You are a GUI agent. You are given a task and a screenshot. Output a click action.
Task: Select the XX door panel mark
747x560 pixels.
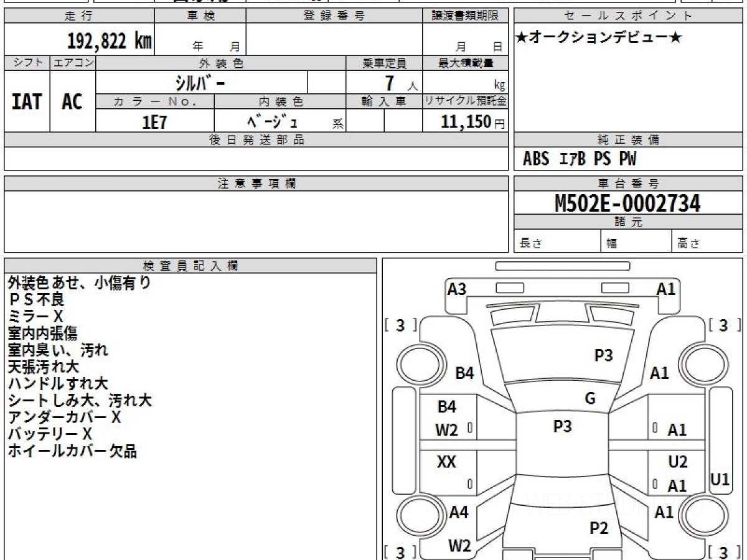[446, 462]
